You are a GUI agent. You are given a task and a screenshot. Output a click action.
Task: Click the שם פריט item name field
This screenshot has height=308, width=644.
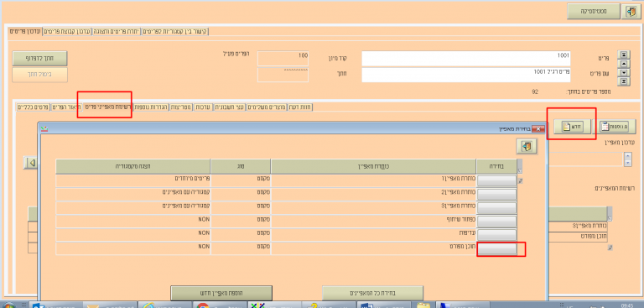(x=466, y=75)
